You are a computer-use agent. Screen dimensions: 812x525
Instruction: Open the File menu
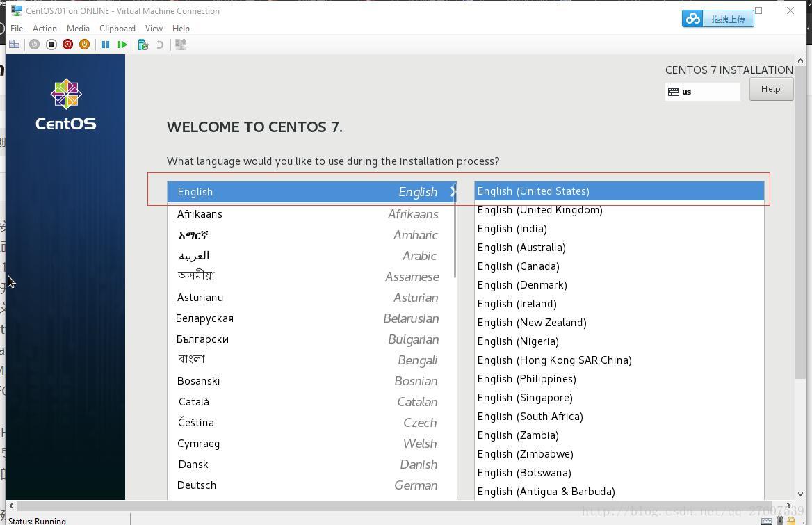coord(17,29)
